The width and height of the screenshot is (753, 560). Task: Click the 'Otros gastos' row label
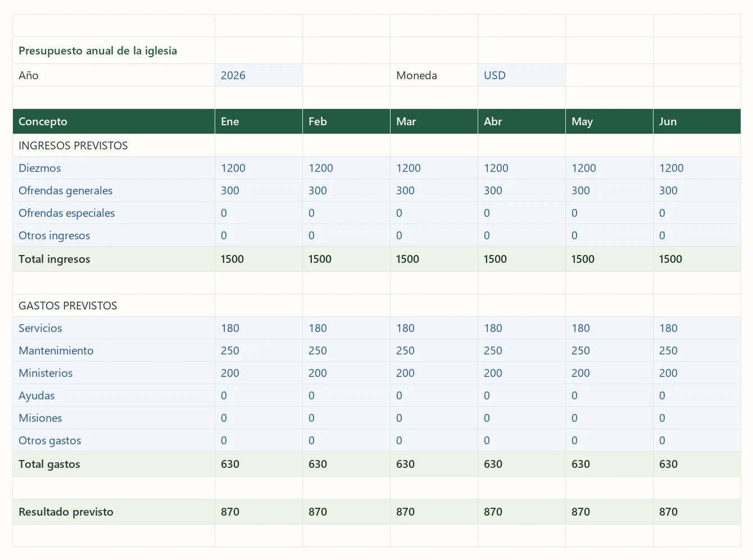(x=114, y=440)
